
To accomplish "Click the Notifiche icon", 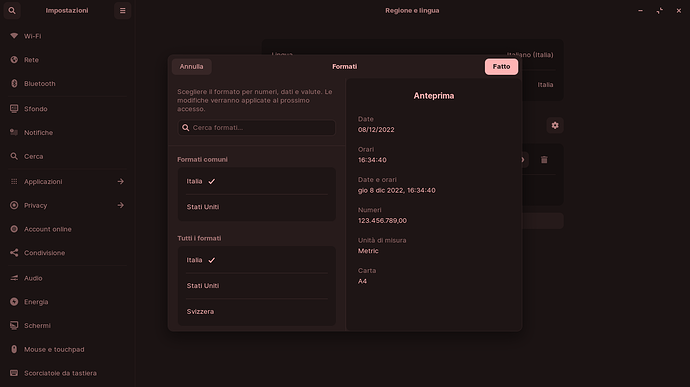I will point(14,132).
